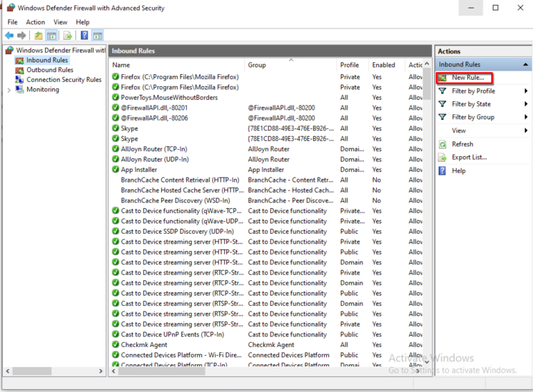
Task: Click Export List... in Actions pane
Action: tap(469, 157)
